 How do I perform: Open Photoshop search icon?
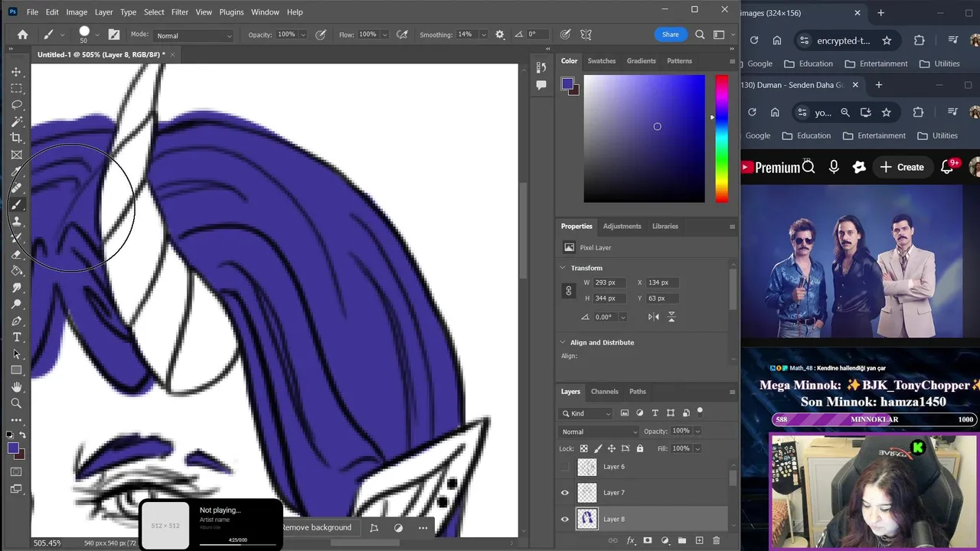click(700, 34)
